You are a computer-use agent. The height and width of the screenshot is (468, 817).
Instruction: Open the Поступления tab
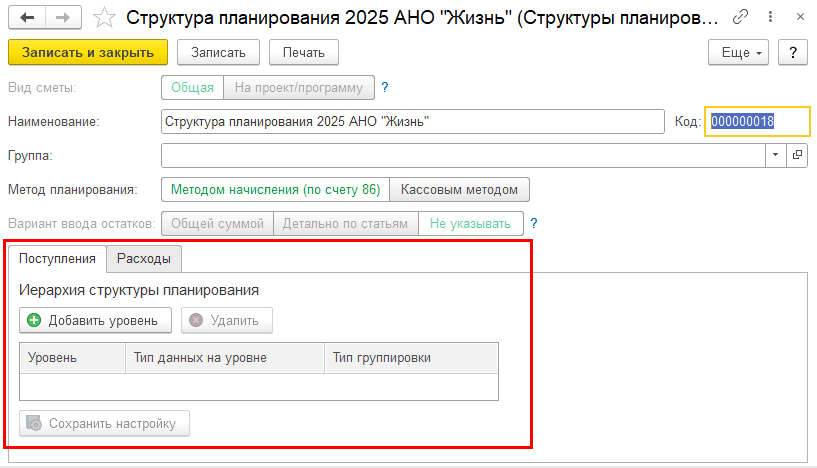point(57,259)
